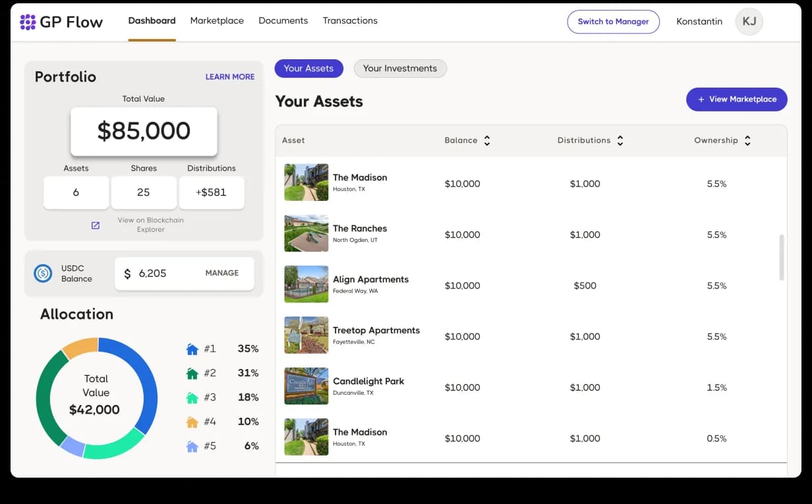This screenshot has height=504, width=812.
Task: Sort assets by Ownership column
Action: coord(747,140)
